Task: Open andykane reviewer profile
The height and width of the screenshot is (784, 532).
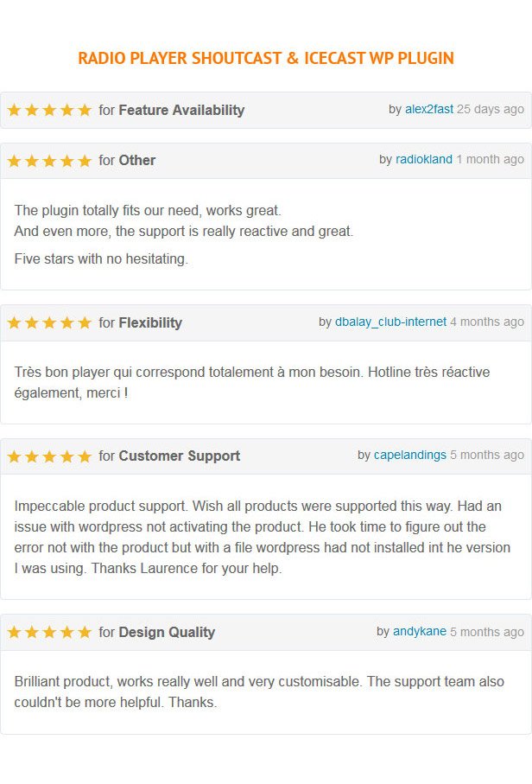Action: [420, 632]
